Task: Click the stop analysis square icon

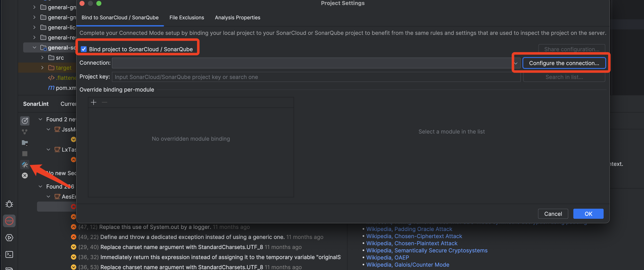Action: click(x=25, y=154)
